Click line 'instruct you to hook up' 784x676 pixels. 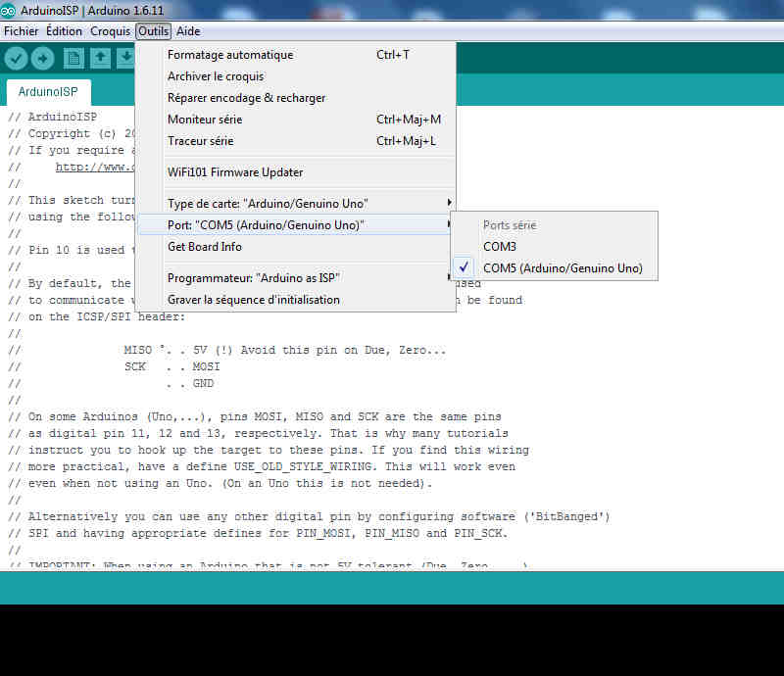click(x=269, y=450)
